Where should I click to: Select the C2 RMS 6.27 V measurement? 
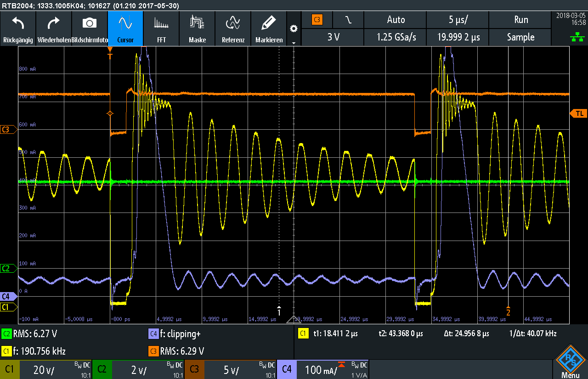(30, 334)
